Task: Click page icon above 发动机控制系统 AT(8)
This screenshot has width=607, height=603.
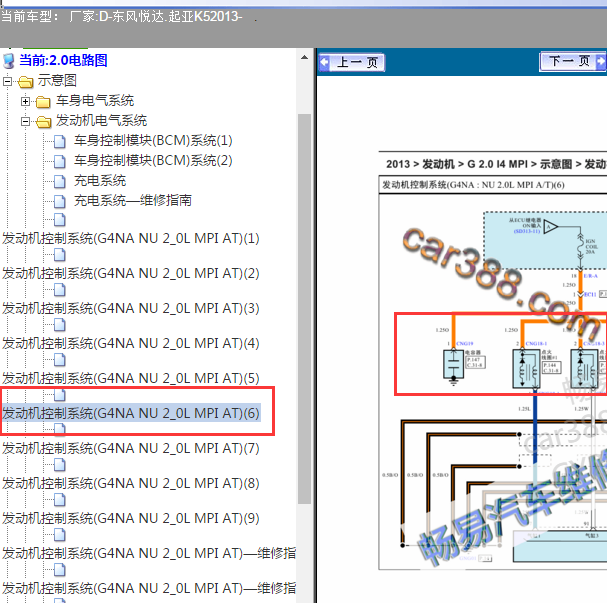Action: [60, 464]
